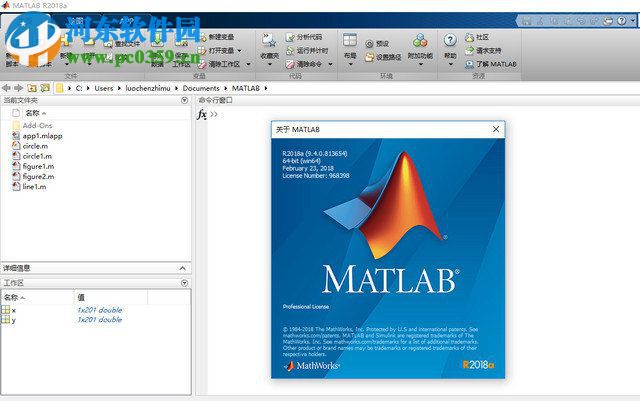Click the C: segment in address bar

[79, 88]
